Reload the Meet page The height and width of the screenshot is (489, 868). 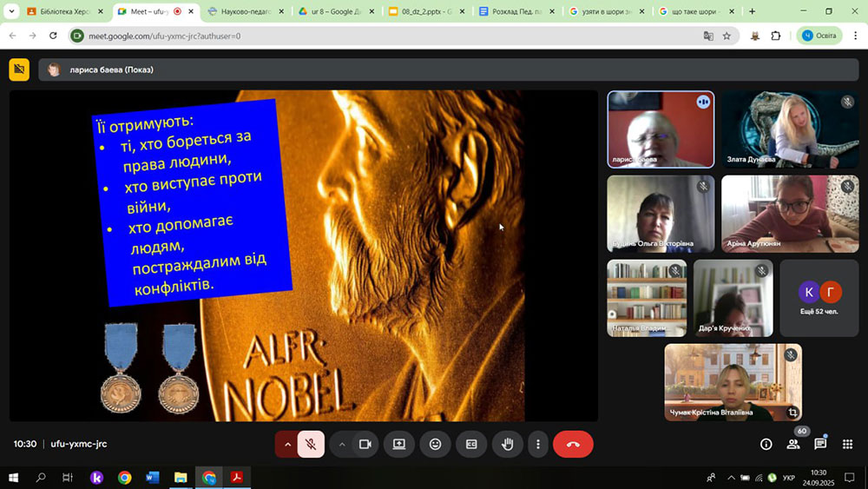tap(53, 36)
